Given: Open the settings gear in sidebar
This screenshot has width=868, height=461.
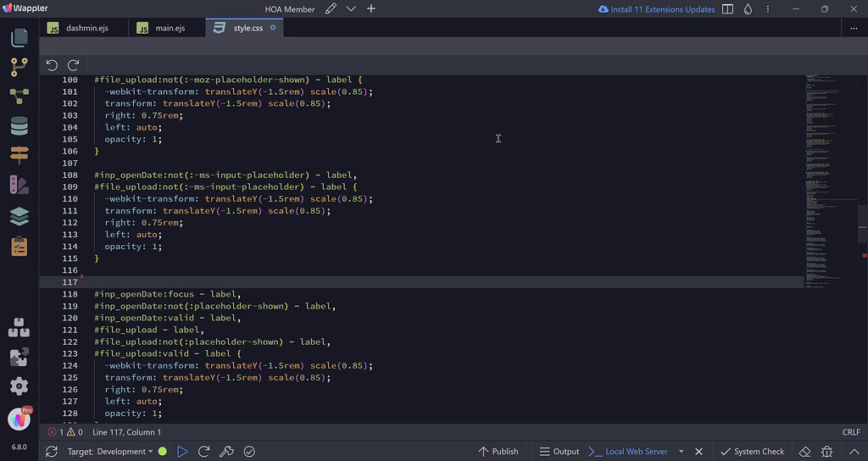Looking at the screenshot, I should click(x=19, y=386).
